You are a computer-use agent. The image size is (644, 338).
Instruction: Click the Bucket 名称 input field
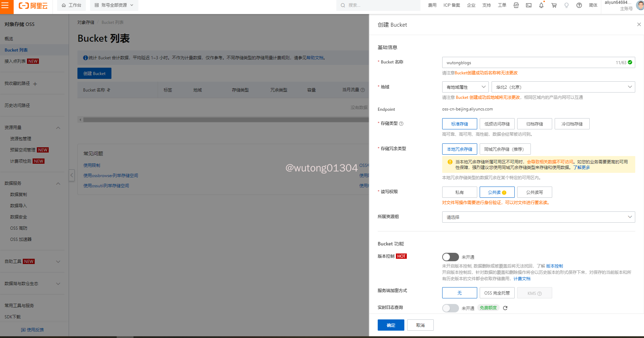[x=526, y=62]
